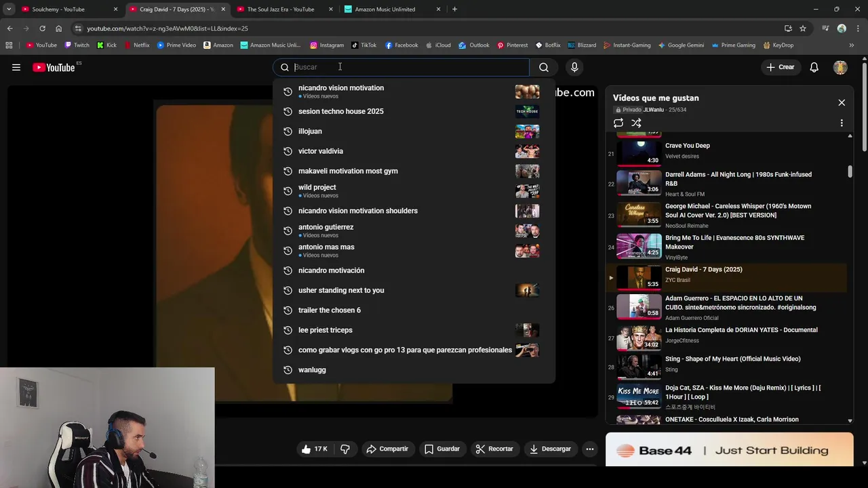This screenshot has width=868, height=488.
Task: Click the magnifier search button
Action: click(544, 67)
